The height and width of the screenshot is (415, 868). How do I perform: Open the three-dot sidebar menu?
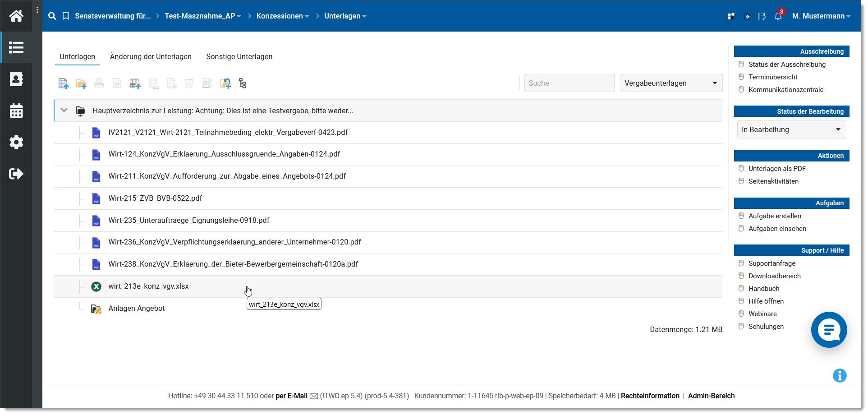37,9
